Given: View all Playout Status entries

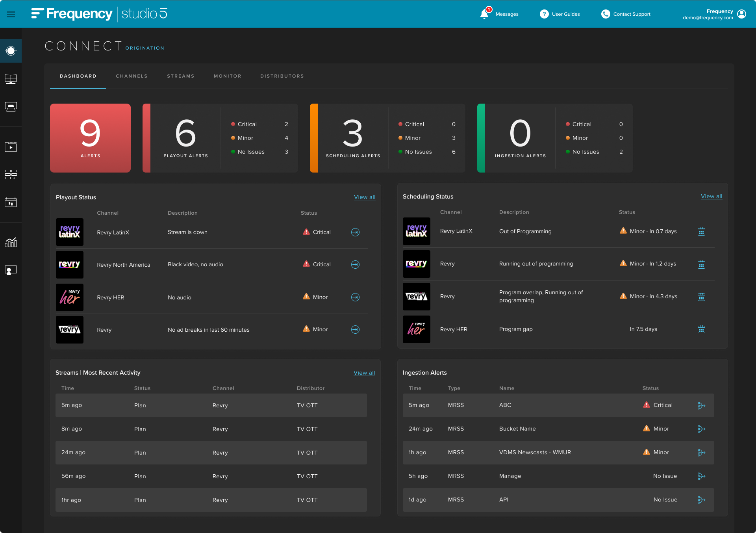Looking at the screenshot, I should [x=365, y=197].
